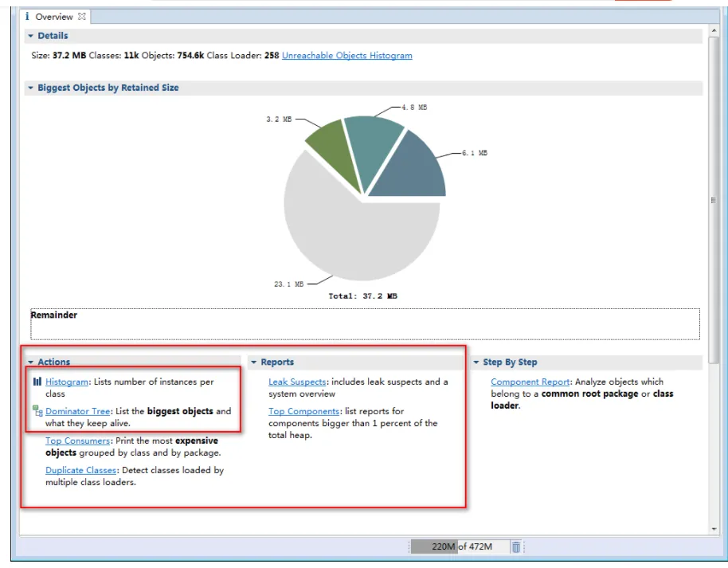Click the '4.8 MB' pie label
This screenshot has width=728, height=568.
coord(414,108)
